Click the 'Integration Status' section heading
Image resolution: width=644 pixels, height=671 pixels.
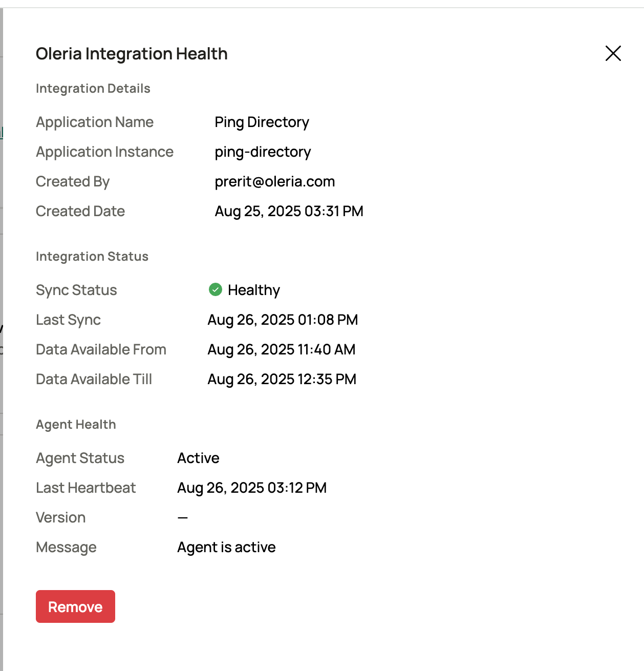(92, 257)
